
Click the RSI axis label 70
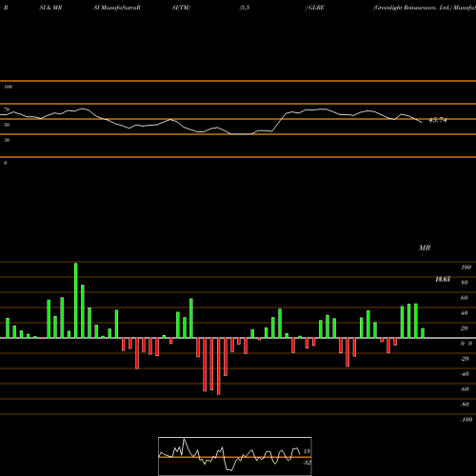(x=7, y=109)
